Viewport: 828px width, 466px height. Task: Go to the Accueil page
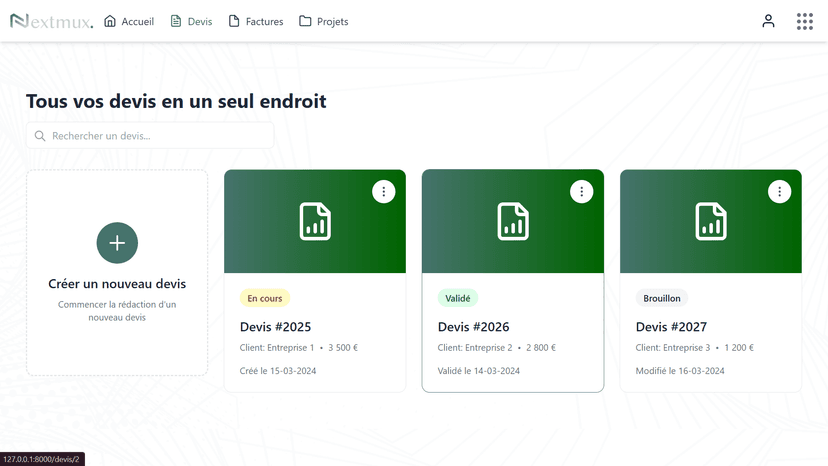pyautogui.click(x=129, y=21)
